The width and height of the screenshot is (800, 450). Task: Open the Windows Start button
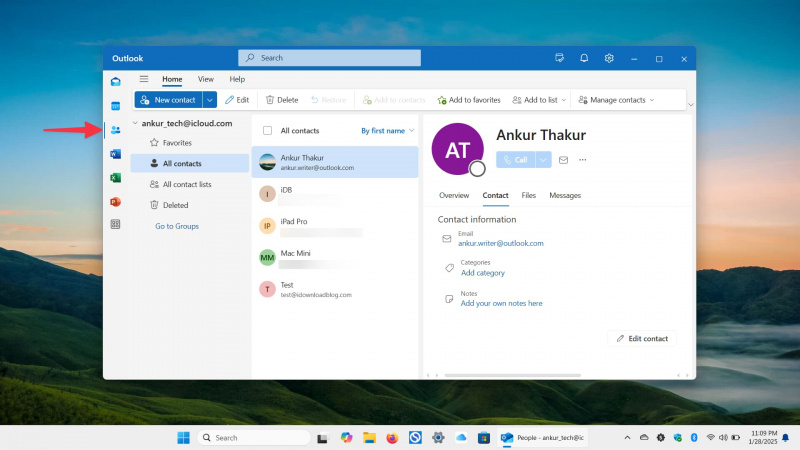tap(184, 438)
